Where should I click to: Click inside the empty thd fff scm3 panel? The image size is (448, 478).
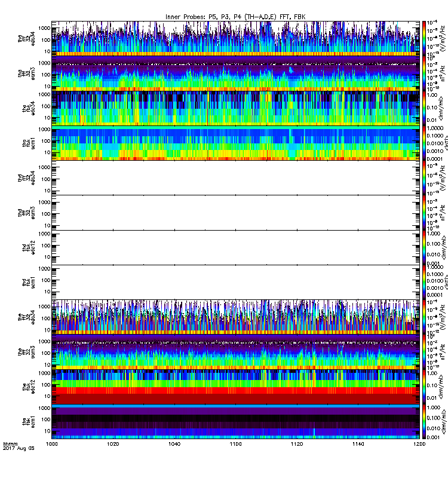coord(235,213)
